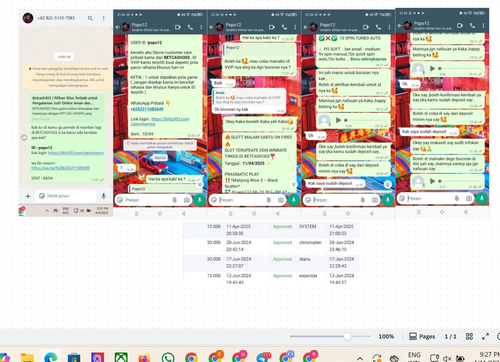Click video call icon in Okey say makasih screenshot
The image size is (500, 362).
pos(460,25)
